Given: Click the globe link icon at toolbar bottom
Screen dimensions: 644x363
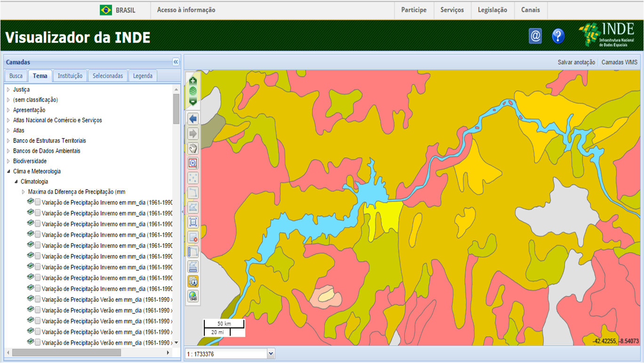Looking at the screenshot, I should (193, 296).
